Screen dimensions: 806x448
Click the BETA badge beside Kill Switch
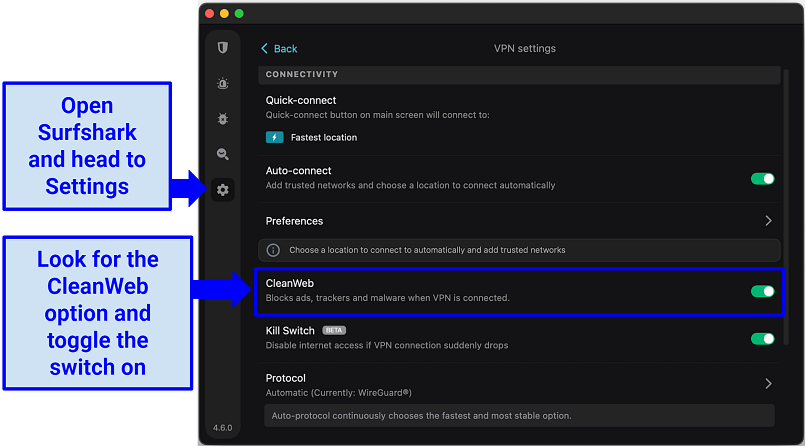pyautogui.click(x=334, y=330)
